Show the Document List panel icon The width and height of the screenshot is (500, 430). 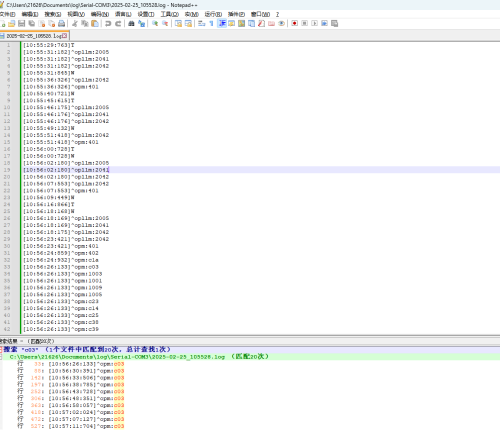tap(251, 23)
